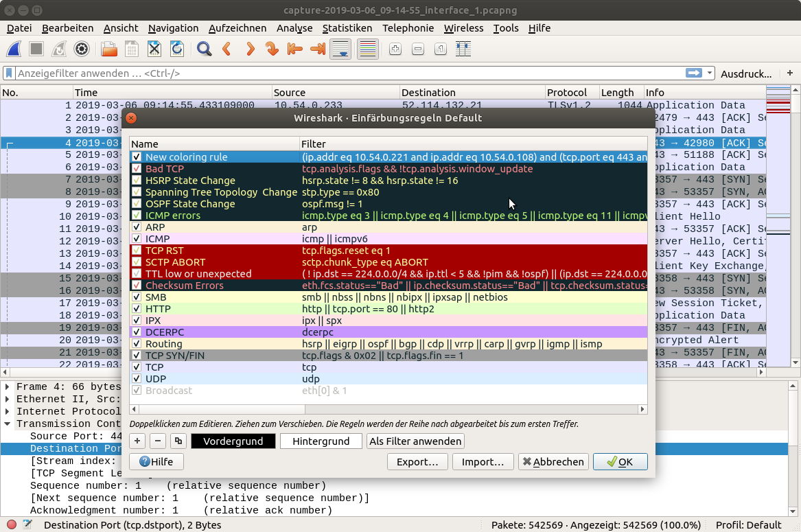Click in the Anzeigefilter input field
Viewport: 801px width, 532px height.
click(x=343, y=73)
